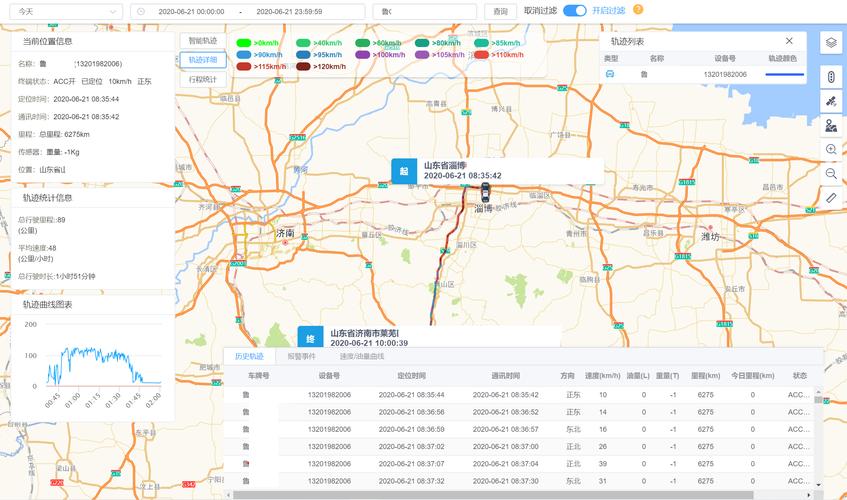
Task: Click the license plate search input
Action: pos(425,11)
